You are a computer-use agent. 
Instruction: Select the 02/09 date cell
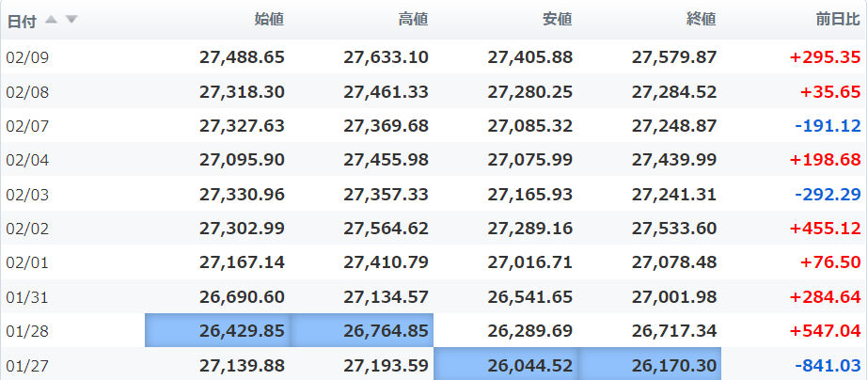27,57
